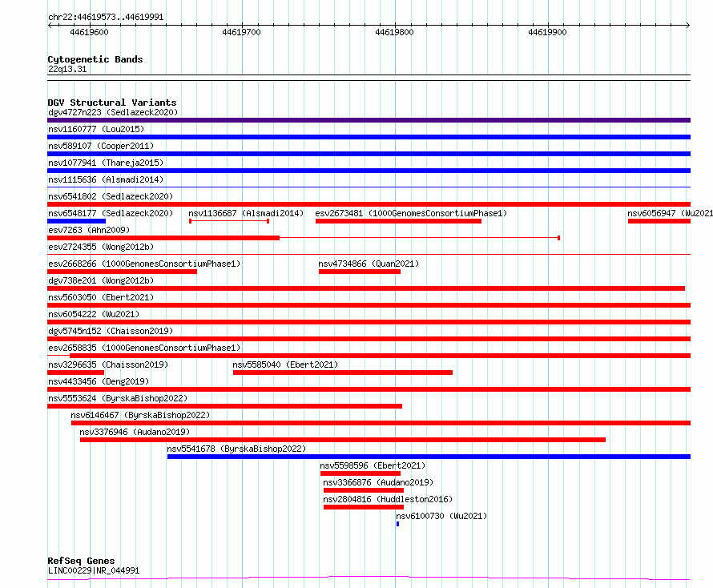Click the Cytogenetic Bands track title

click(95, 59)
